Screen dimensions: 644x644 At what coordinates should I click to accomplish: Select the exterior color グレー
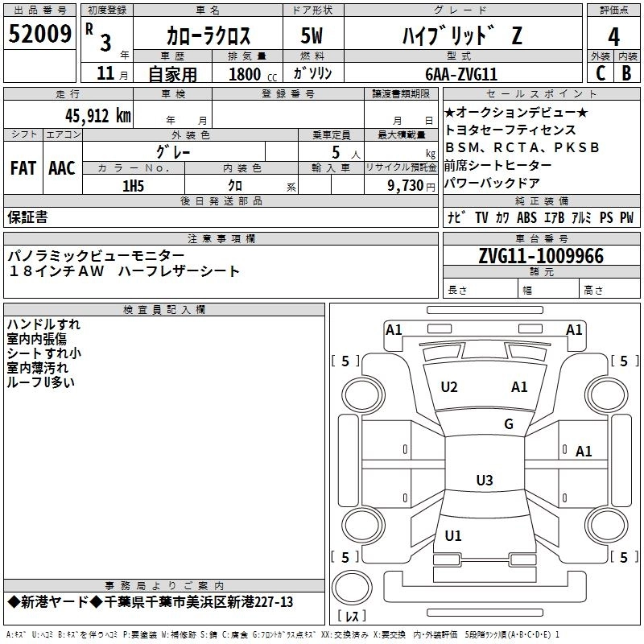(173, 152)
